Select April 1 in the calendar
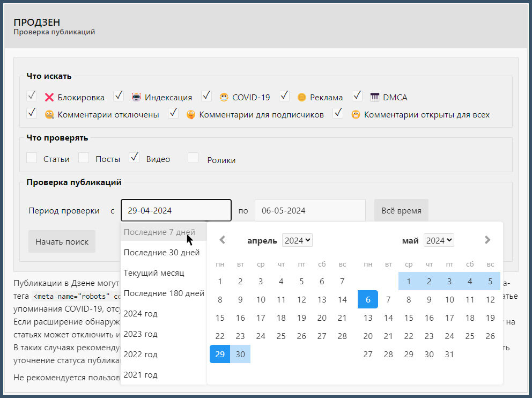This screenshot has height=398, width=532. coord(220,281)
